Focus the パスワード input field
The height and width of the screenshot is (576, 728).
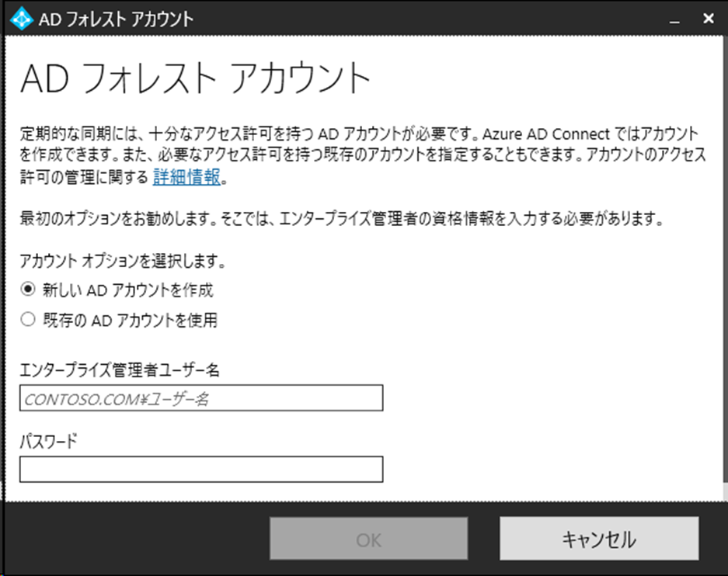pyautogui.click(x=201, y=470)
